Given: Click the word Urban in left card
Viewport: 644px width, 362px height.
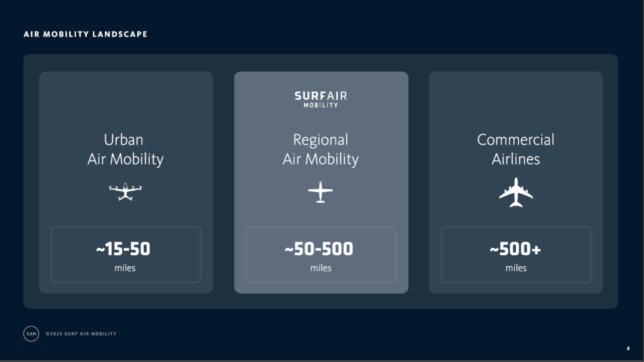Looking at the screenshot, I should (123, 140).
